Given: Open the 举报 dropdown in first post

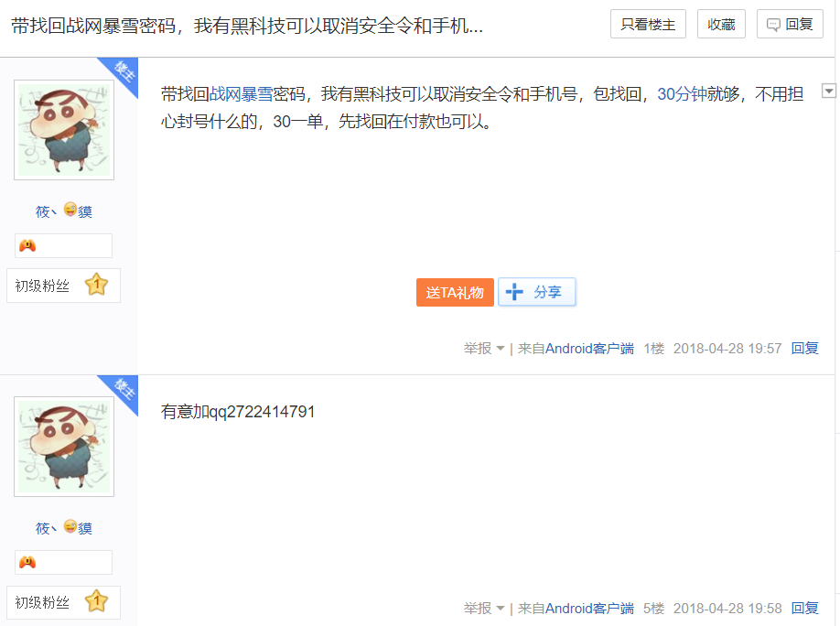Looking at the screenshot, I should [x=484, y=349].
